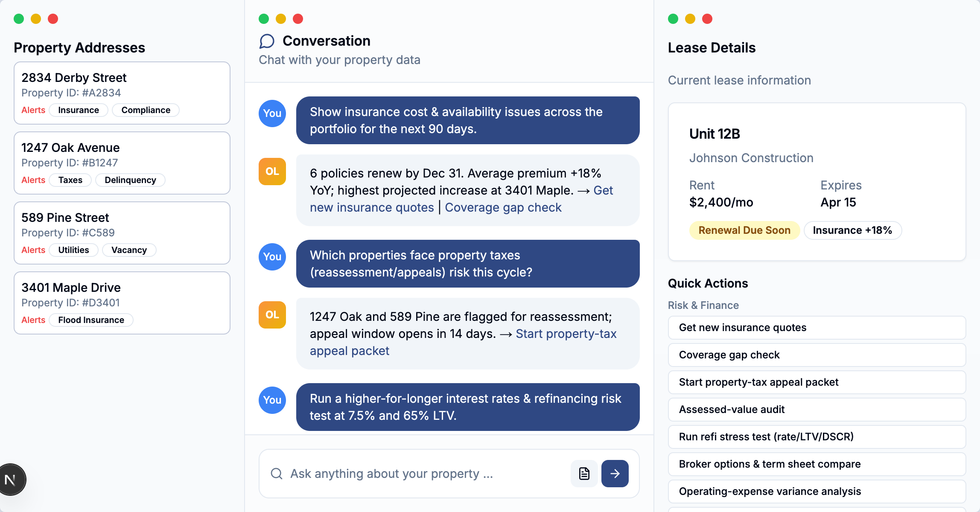Screen dimensions: 980x512
Task: Click the search magnifier in the chat input
Action: pos(277,474)
